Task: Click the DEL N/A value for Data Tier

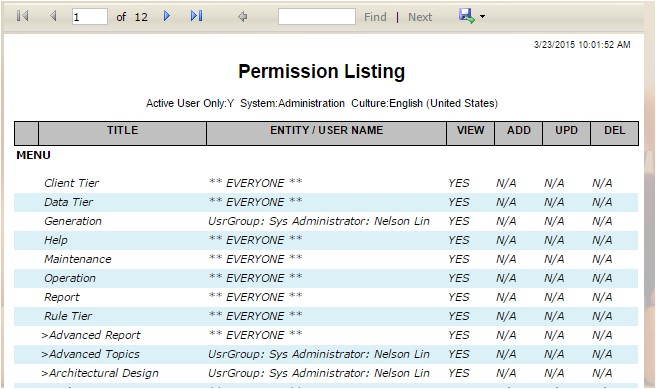Action: pos(602,202)
